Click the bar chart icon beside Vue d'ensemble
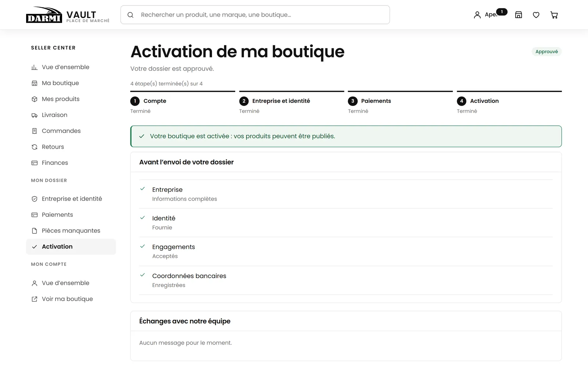Image resolution: width=588 pixels, height=368 pixels. [35, 67]
